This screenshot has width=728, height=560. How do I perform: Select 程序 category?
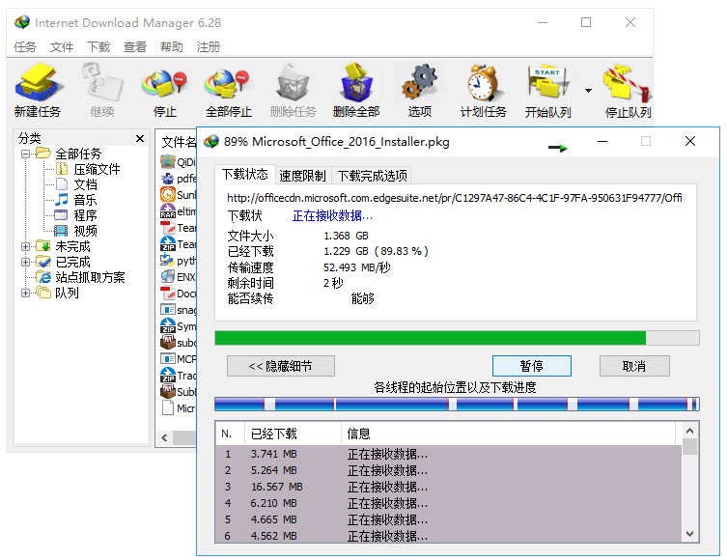pos(76,215)
